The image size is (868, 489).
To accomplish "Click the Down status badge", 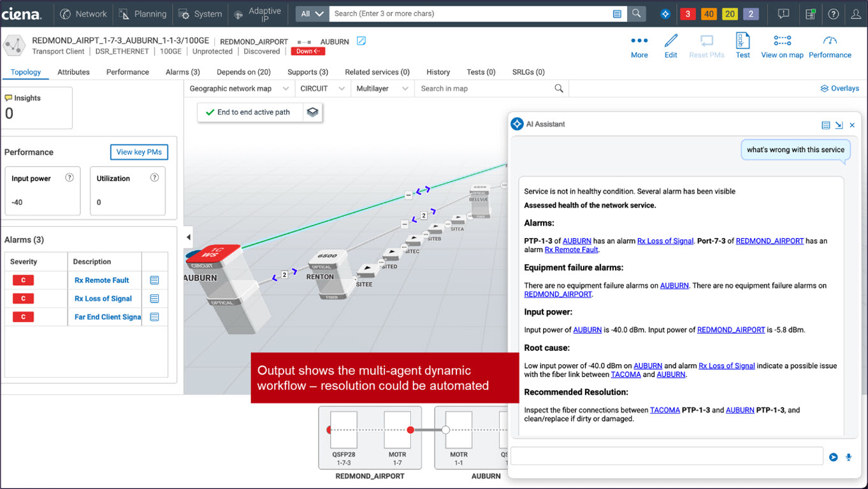I will click(x=308, y=52).
